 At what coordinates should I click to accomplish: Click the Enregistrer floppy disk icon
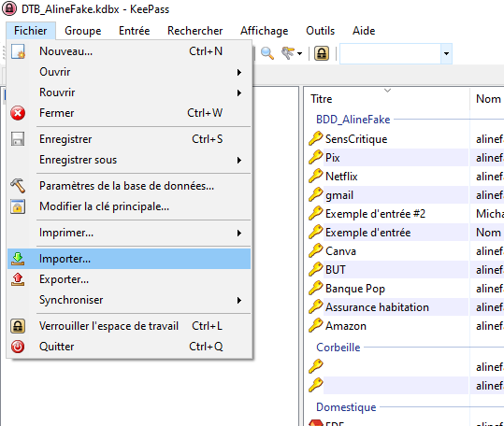18,139
